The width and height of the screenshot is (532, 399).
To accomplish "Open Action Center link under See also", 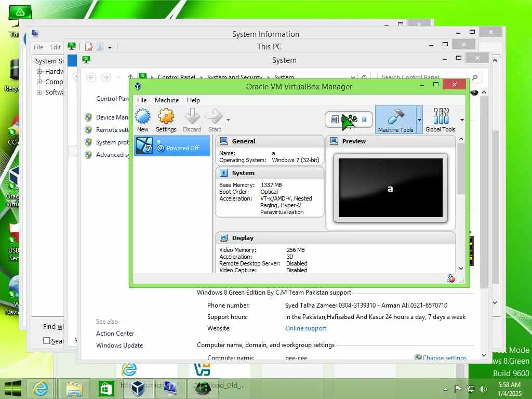I will [115, 333].
